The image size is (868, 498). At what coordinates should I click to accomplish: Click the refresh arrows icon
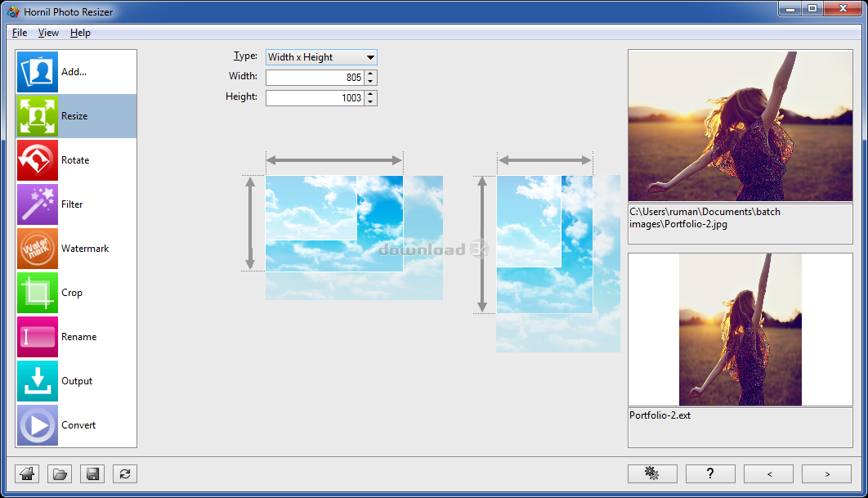[125, 473]
